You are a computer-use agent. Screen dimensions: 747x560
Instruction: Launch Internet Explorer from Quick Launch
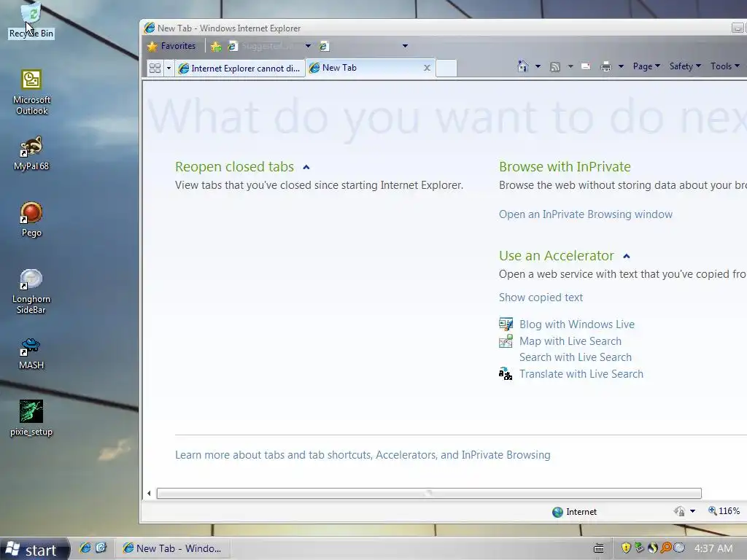tap(85, 548)
